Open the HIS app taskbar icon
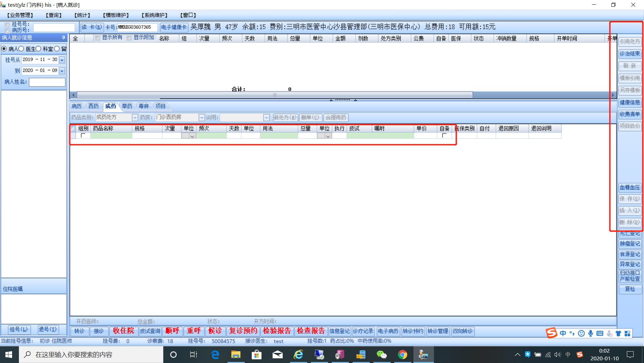The width and height of the screenshot is (644, 363). click(x=423, y=355)
